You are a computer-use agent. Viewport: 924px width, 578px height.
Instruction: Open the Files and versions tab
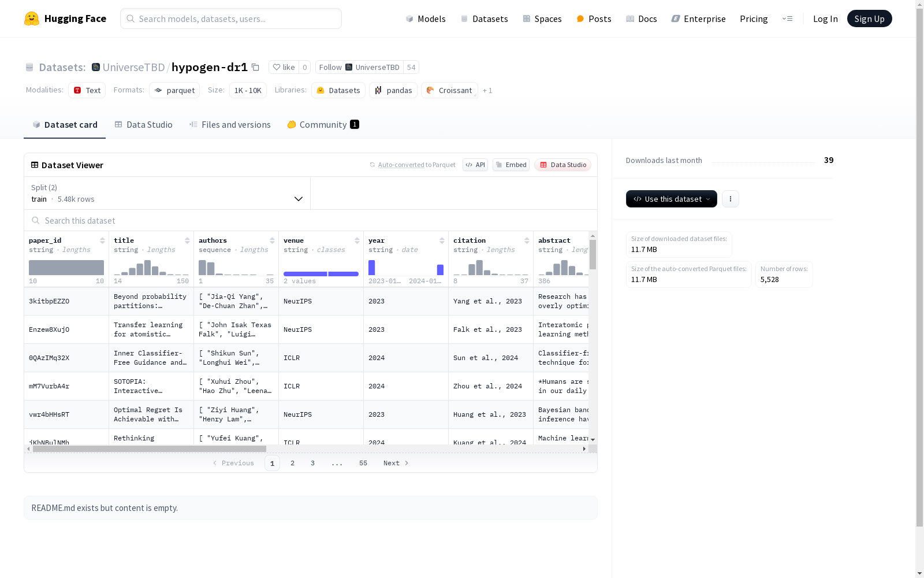230,124
